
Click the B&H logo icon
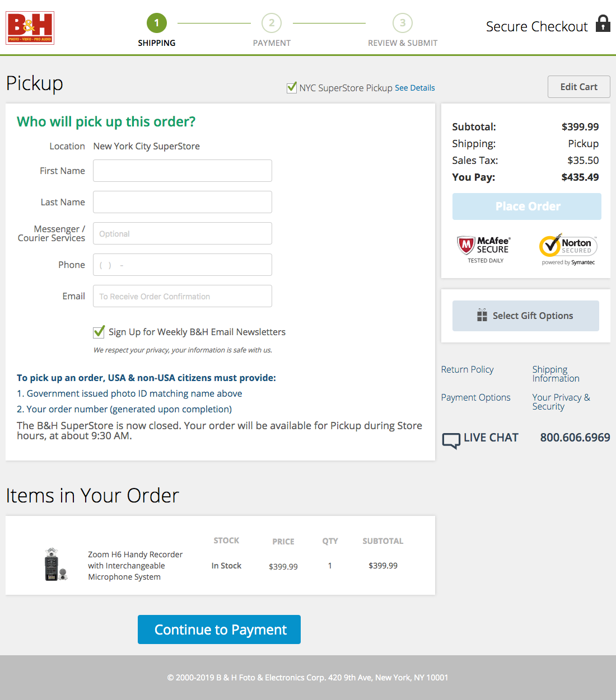(30, 27)
